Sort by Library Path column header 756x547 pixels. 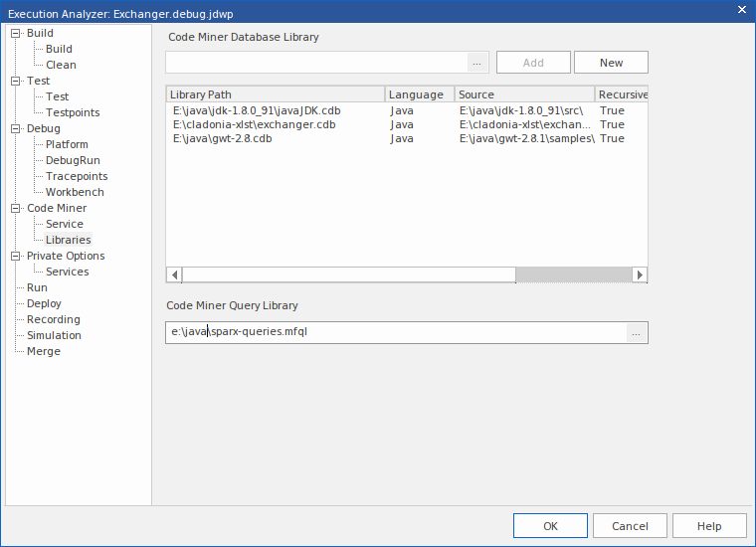[276, 94]
